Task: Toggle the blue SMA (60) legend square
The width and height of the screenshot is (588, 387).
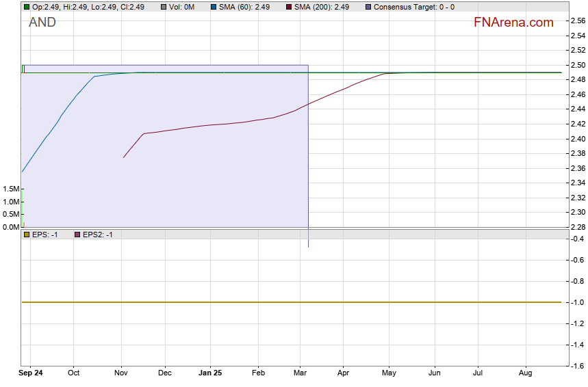Action: (214, 7)
